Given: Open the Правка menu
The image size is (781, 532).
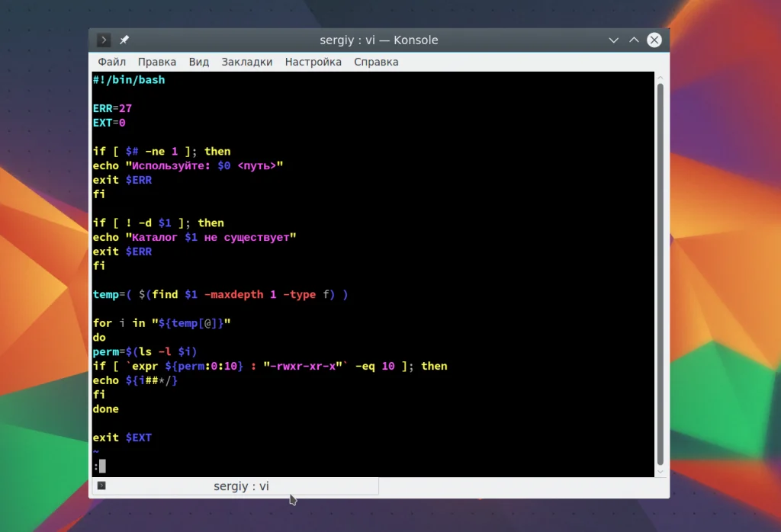Looking at the screenshot, I should pos(156,62).
